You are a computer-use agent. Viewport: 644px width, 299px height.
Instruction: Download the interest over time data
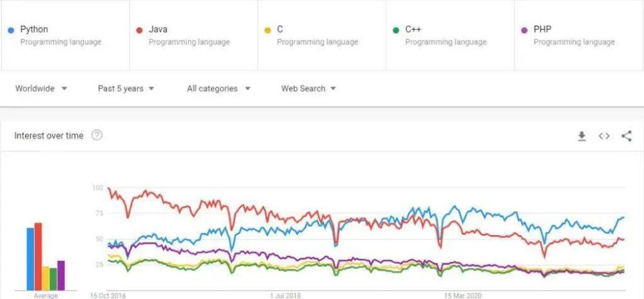coord(582,136)
